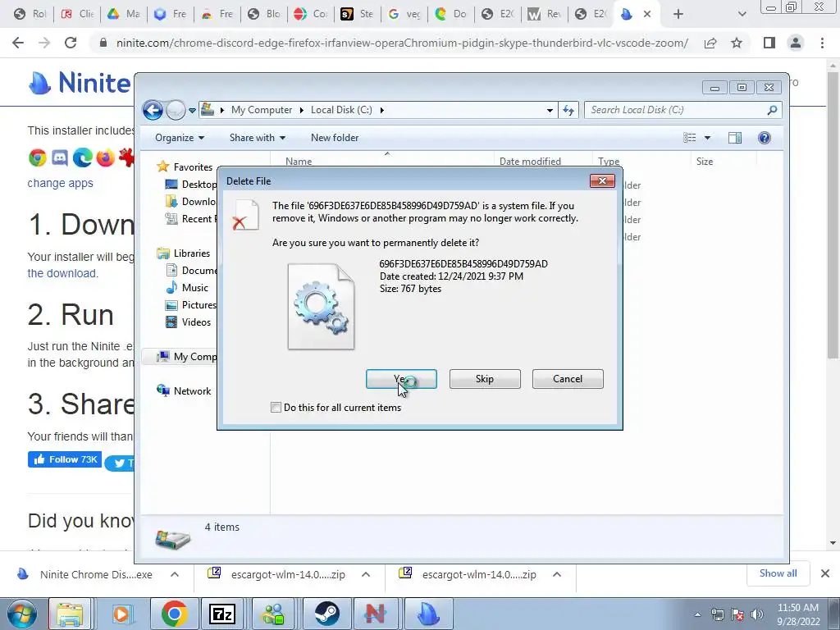The height and width of the screenshot is (630, 840).
Task: Open Explorer help icon
Action: click(x=765, y=138)
